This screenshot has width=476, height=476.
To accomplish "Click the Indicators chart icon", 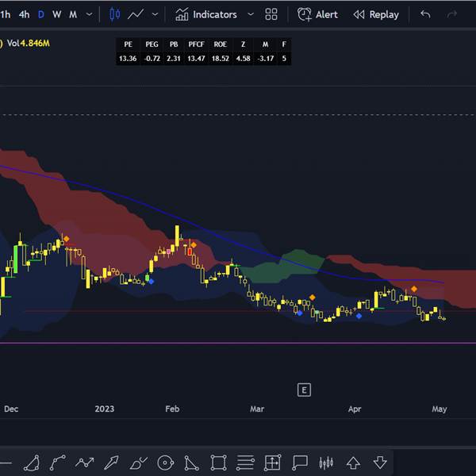I will pos(182,14).
